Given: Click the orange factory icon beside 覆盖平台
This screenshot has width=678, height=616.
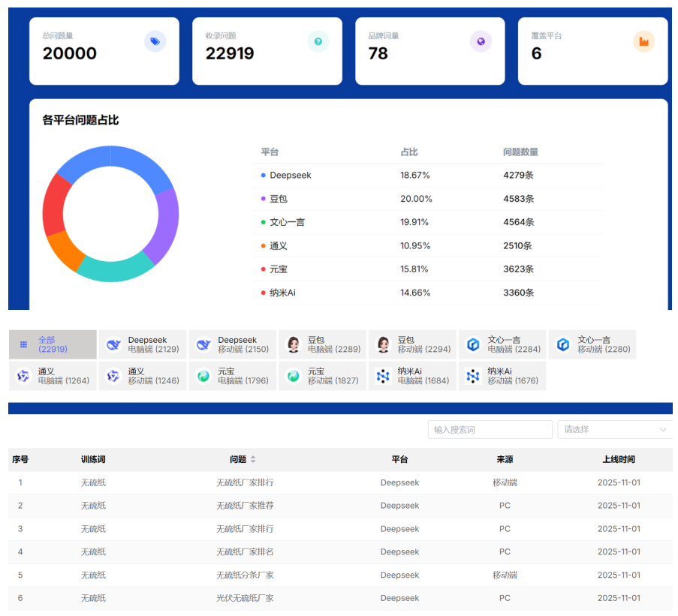Looking at the screenshot, I should (643, 41).
